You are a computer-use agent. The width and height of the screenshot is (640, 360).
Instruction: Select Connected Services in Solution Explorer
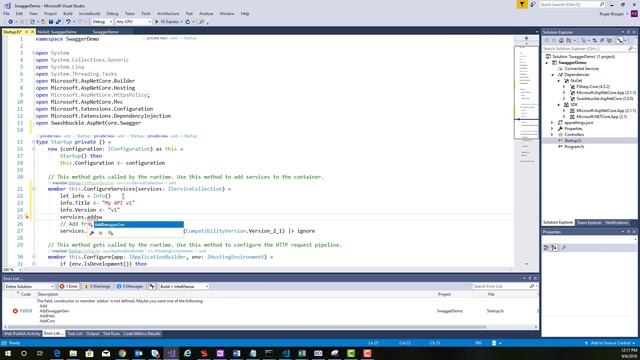click(x=582, y=69)
